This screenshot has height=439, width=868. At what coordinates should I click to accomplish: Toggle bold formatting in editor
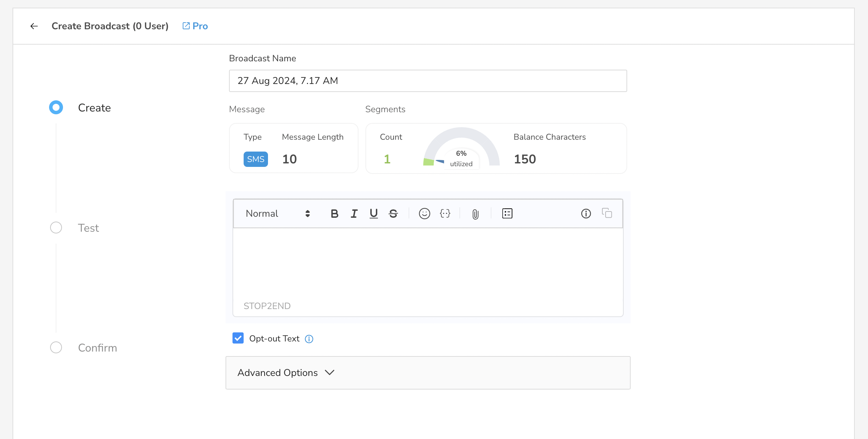pyautogui.click(x=334, y=214)
